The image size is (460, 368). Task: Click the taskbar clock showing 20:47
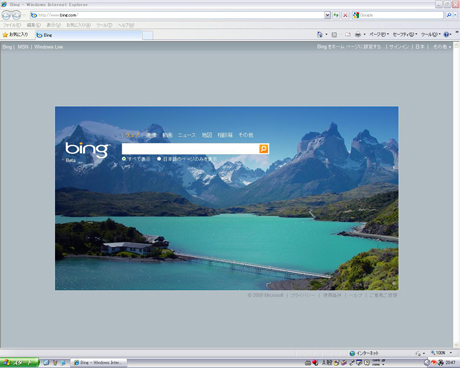(450, 362)
